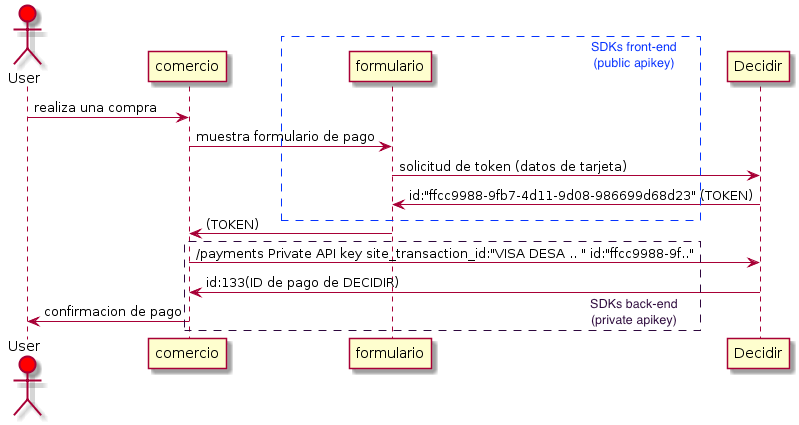Click the red User actor icon at top
The height and width of the screenshot is (425, 799).
pos(27,36)
